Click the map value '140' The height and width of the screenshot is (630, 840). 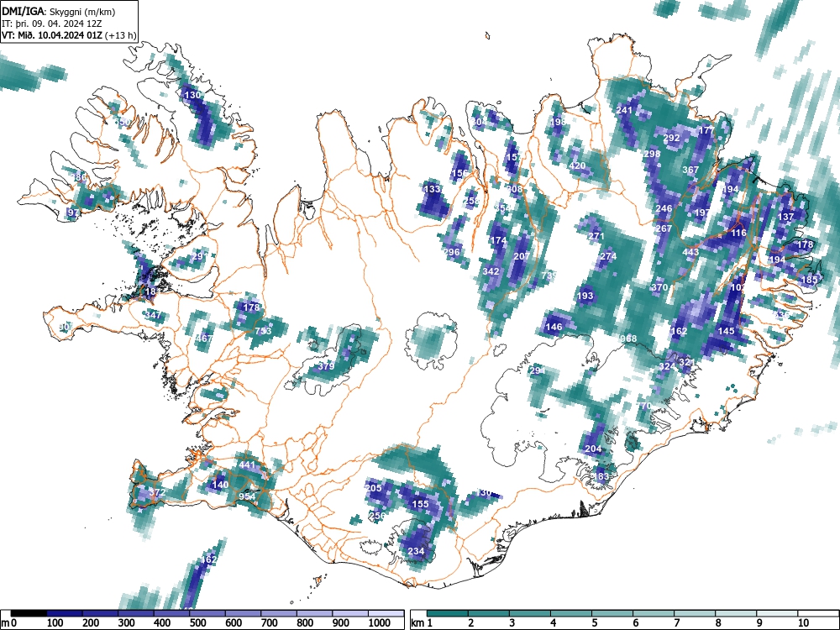tap(220, 485)
